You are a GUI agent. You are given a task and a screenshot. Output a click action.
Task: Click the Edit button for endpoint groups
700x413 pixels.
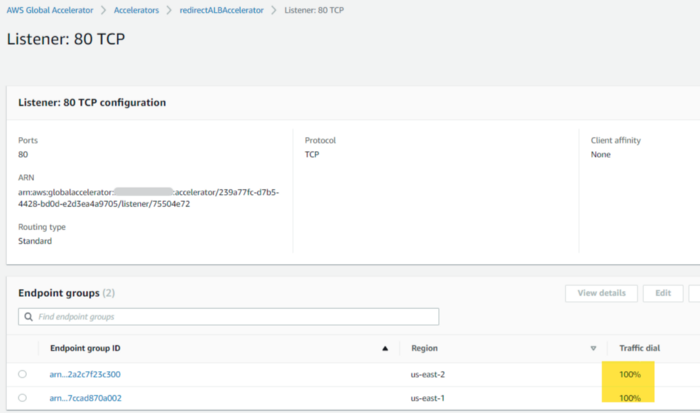[x=663, y=293]
